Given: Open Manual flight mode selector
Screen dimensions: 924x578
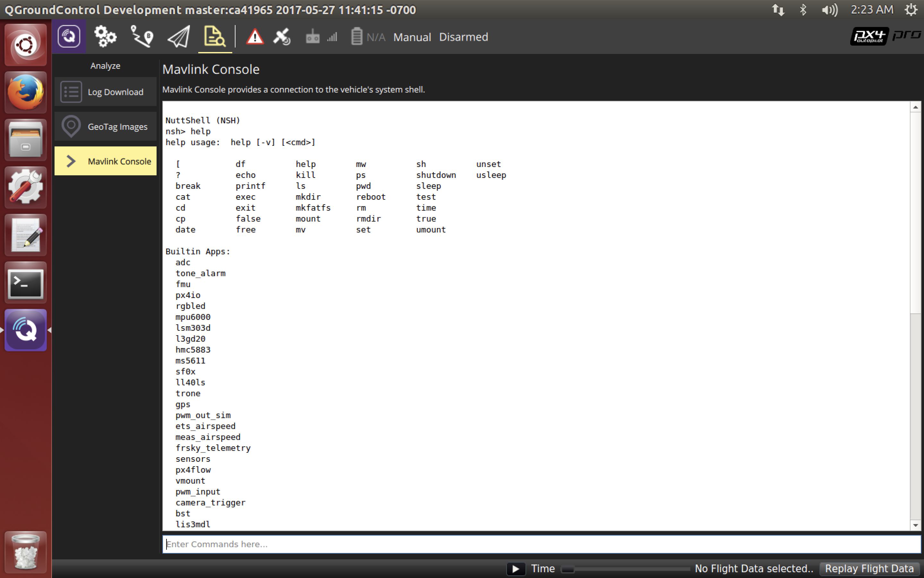Looking at the screenshot, I should tap(412, 37).
